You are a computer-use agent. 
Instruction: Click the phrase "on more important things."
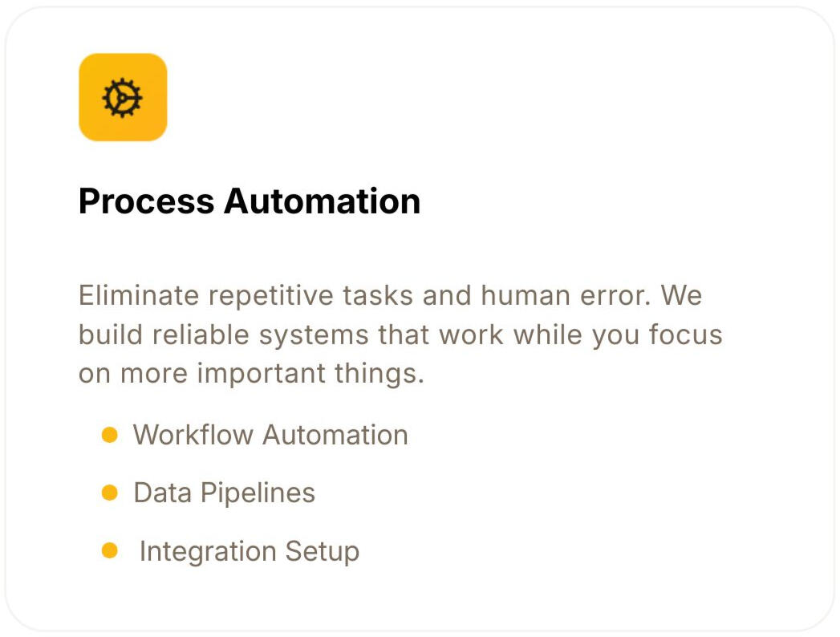pos(250,373)
